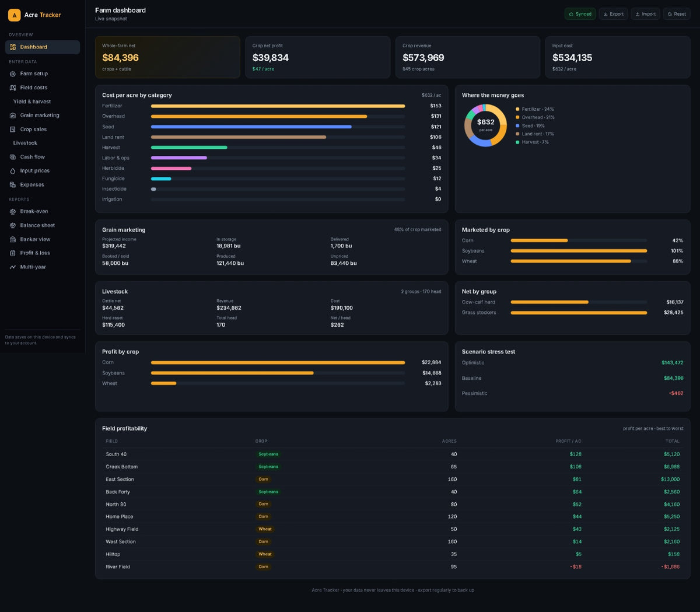Click the Acre Tracker logo icon

click(x=15, y=15)
